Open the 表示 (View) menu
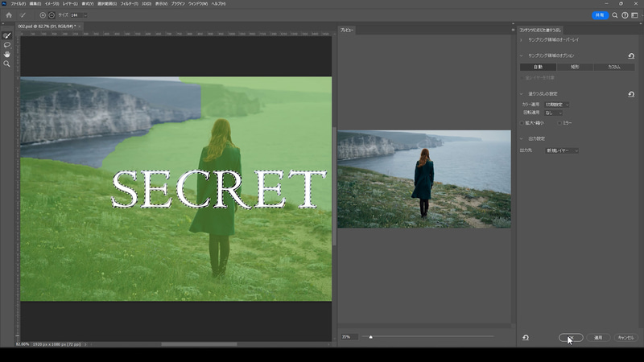 coord(162,4)
